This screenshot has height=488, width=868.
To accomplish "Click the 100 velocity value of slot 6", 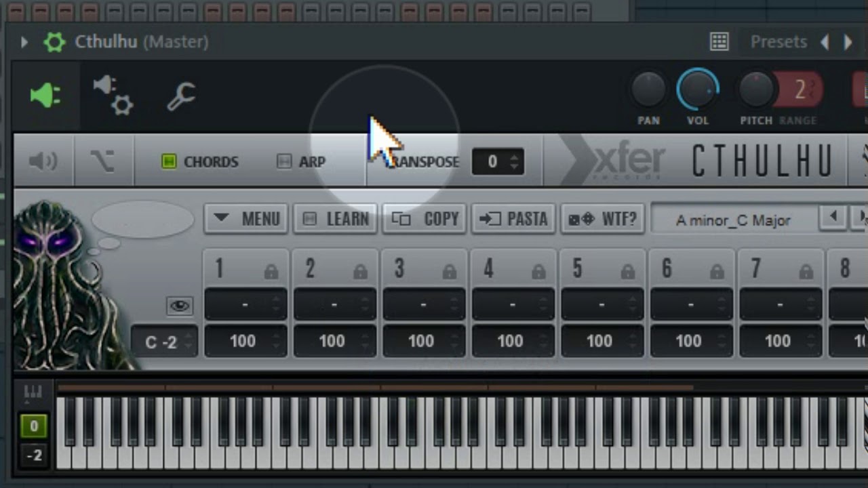I will coord(691,341).
